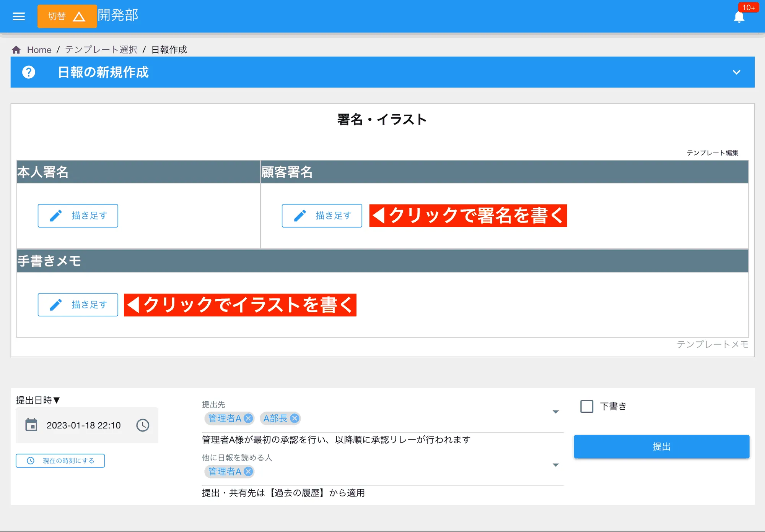Viewport: 765px width, 532px height.
Task: Click the 2023-01-18 22:10 date field
Action: pos(84,425)
